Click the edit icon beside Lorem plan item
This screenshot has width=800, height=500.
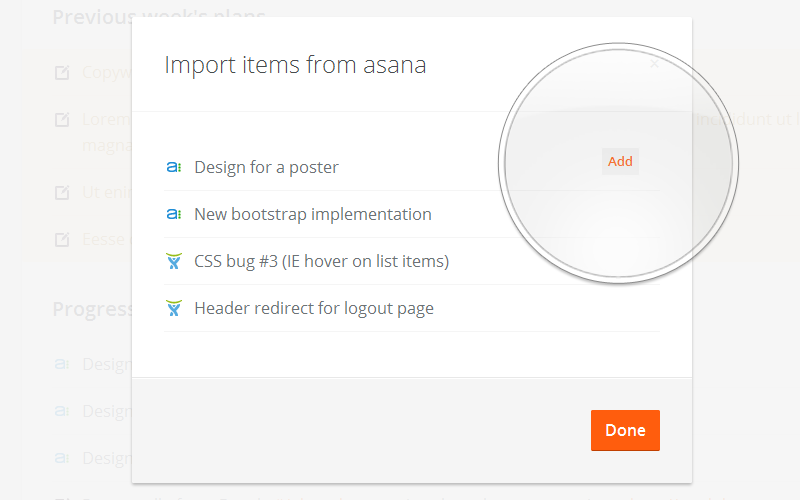pos(62,119)
